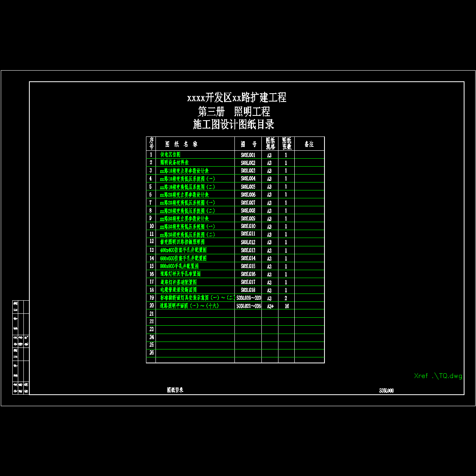
Task: Click drawing number range 'S03L019~020'
Action: pos(249,298)
